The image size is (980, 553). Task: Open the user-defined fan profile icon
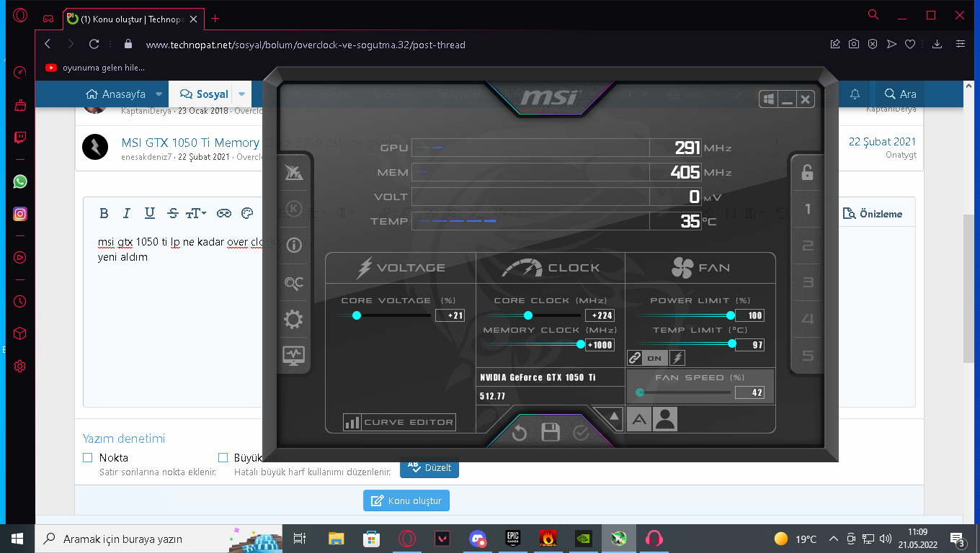pos(665,420)
